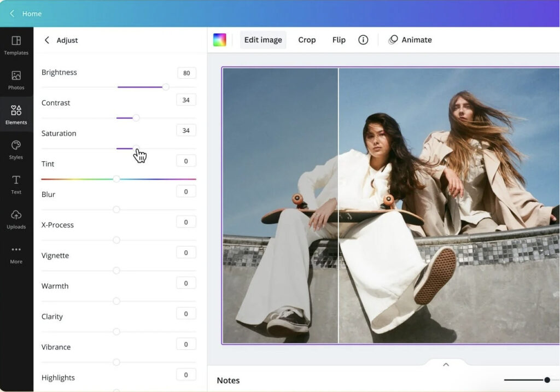The image size is (560, 392).
Task: Click the Highlights value field
Action: click(x=186, y=375)
